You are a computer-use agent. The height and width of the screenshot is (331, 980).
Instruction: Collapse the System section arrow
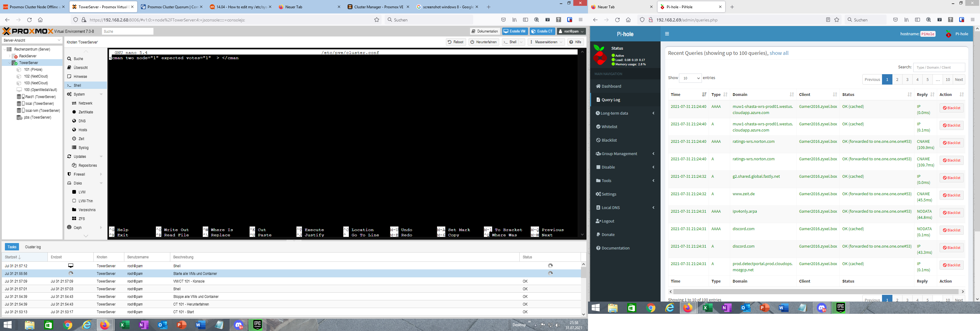[x=101, y=94]
